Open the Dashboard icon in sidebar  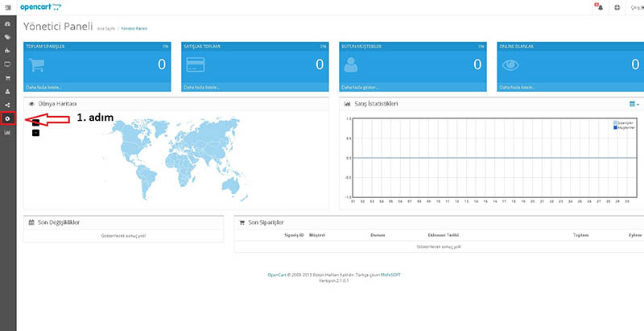[x=7, y=24]
